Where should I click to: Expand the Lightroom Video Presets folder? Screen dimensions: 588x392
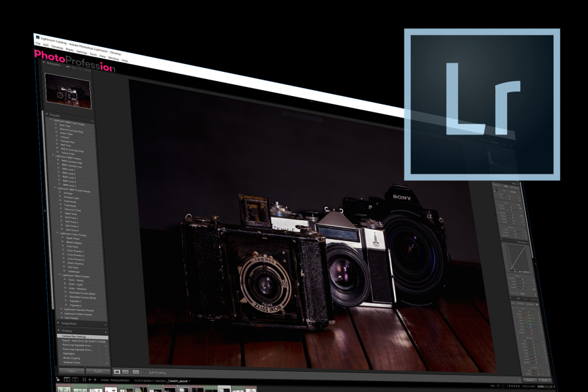click(62, 313)
